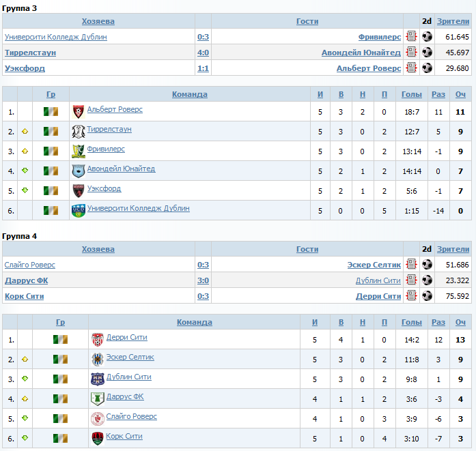Viewport: 476px width, 451px height.
Task: Click the 1:1 score link
Action: (203, 68)
